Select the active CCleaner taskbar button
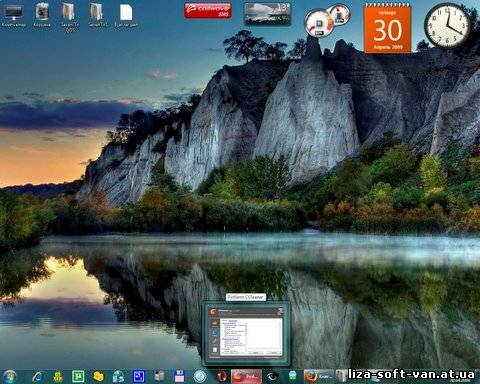The height and width of the screenshot is (384, 480). click(246, 377)
